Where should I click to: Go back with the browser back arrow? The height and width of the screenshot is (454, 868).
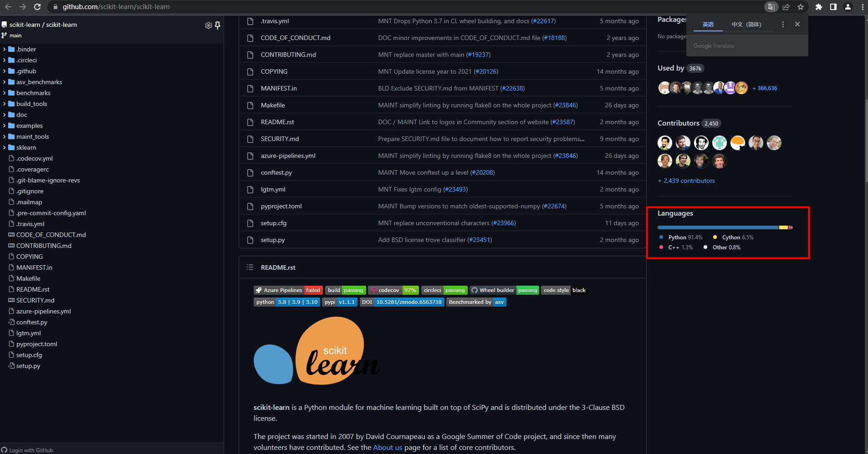(x=8, y=7)
